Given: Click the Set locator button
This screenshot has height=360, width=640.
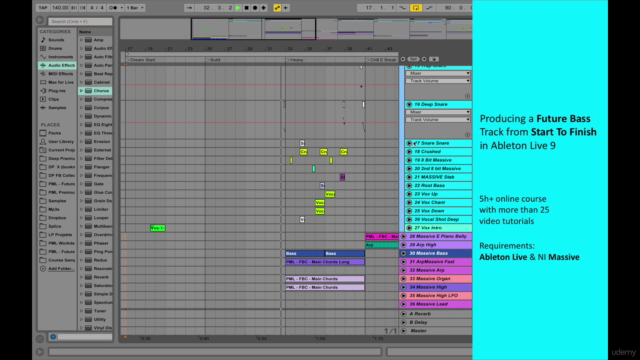Looking at the screenshot, I should pyautogui.click(x=413, y=59).
